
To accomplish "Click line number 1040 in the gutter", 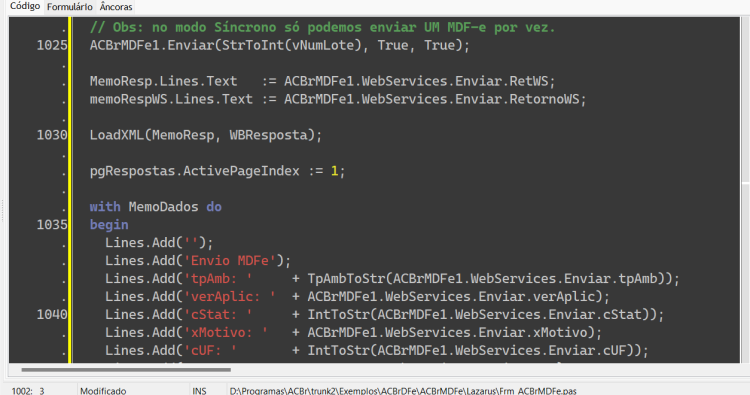I will [52, 315].
